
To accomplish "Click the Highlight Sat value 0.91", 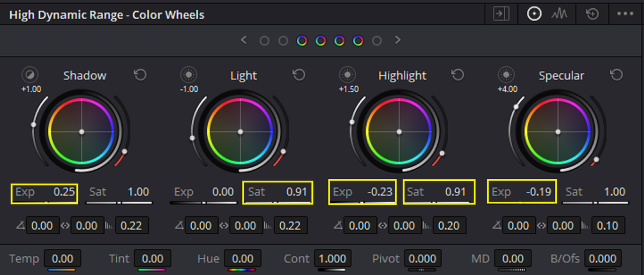I will point(455,192).
